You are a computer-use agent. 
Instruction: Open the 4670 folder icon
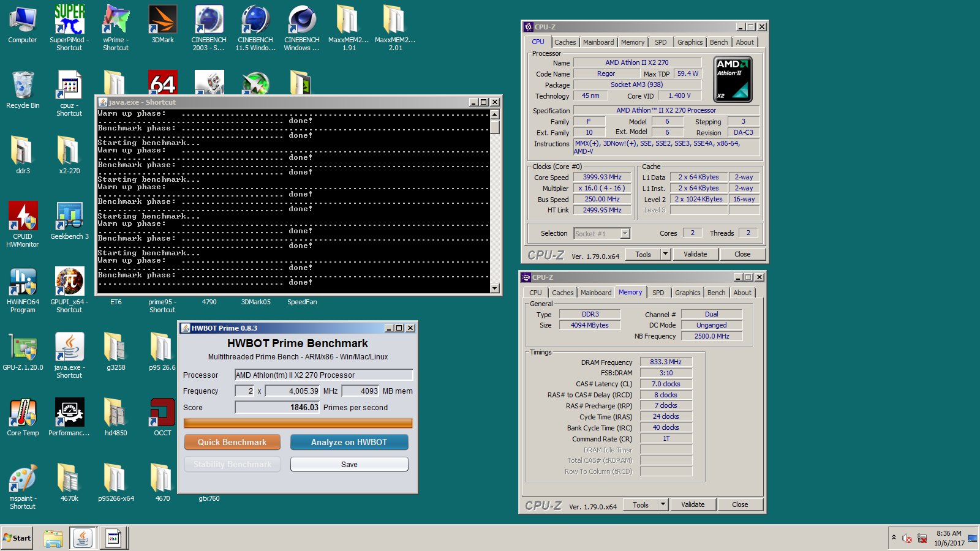162,482
